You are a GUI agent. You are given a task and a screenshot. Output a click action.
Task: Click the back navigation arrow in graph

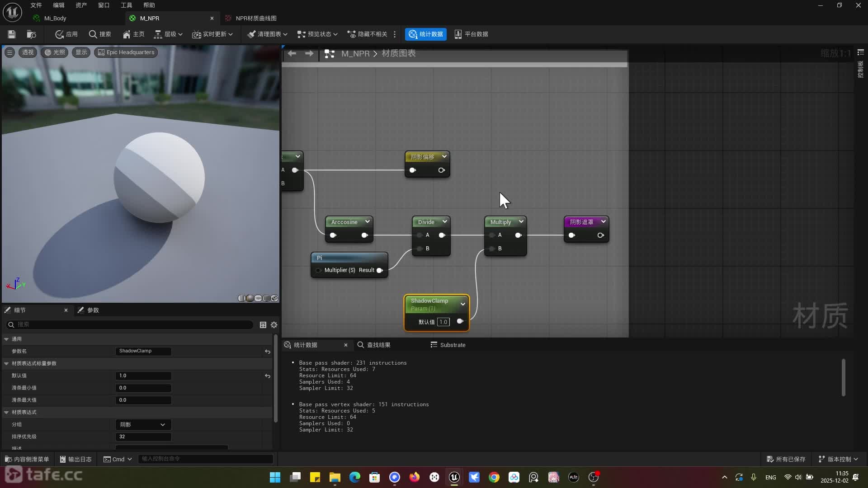point(292,54)
